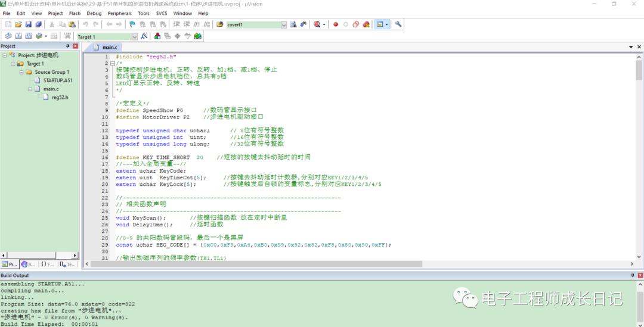Open the Flash menu
Screen dimensions: 644x327
point(75,13)
